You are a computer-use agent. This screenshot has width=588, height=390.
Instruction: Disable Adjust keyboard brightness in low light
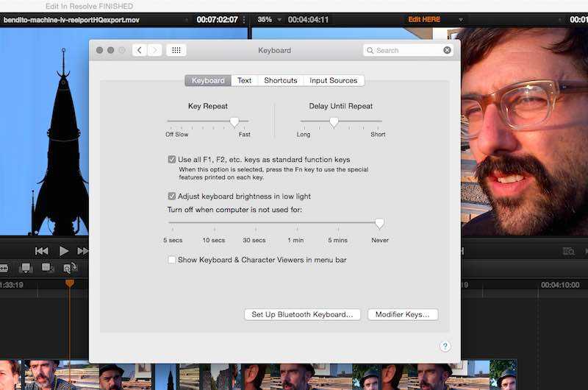click(172, 196)
